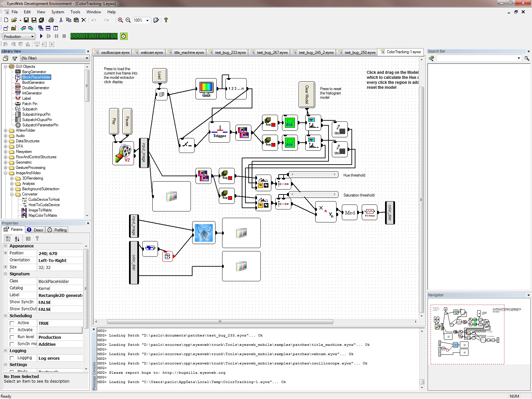Start patch execution with Play arrow
532x399 pixels.
click(x=41, y=36)
